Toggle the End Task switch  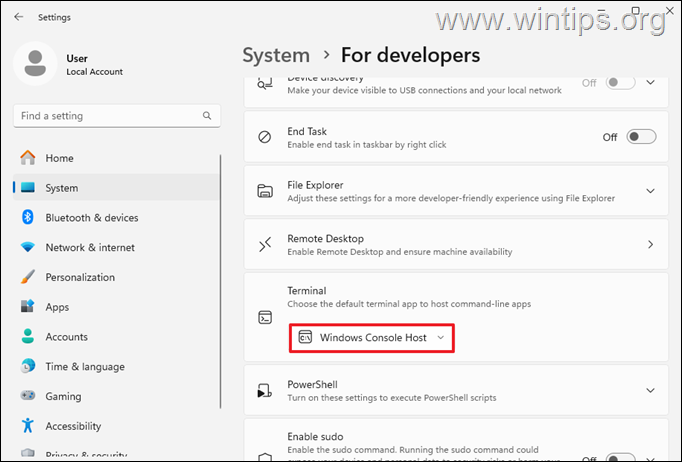641,137
